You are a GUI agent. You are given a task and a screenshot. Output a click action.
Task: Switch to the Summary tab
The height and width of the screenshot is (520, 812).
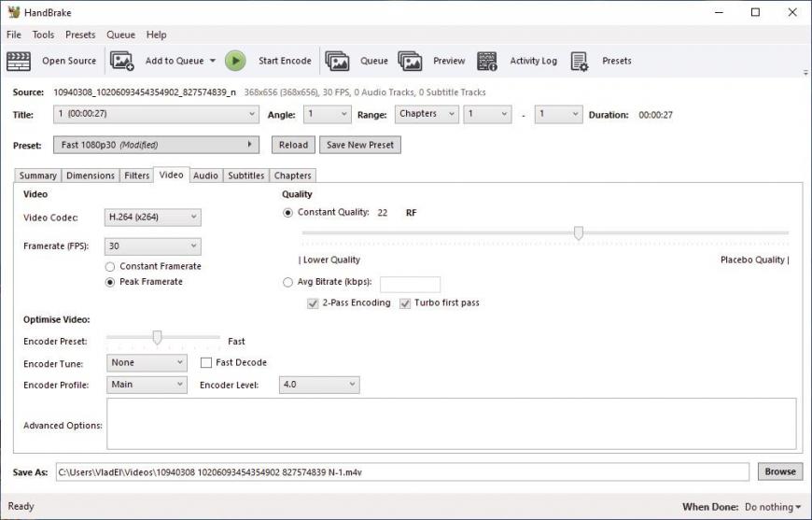point(38,176)
